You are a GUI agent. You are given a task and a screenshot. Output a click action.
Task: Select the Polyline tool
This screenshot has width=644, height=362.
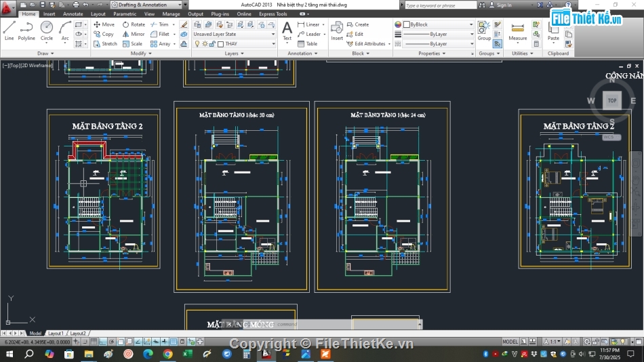[26, 31]
